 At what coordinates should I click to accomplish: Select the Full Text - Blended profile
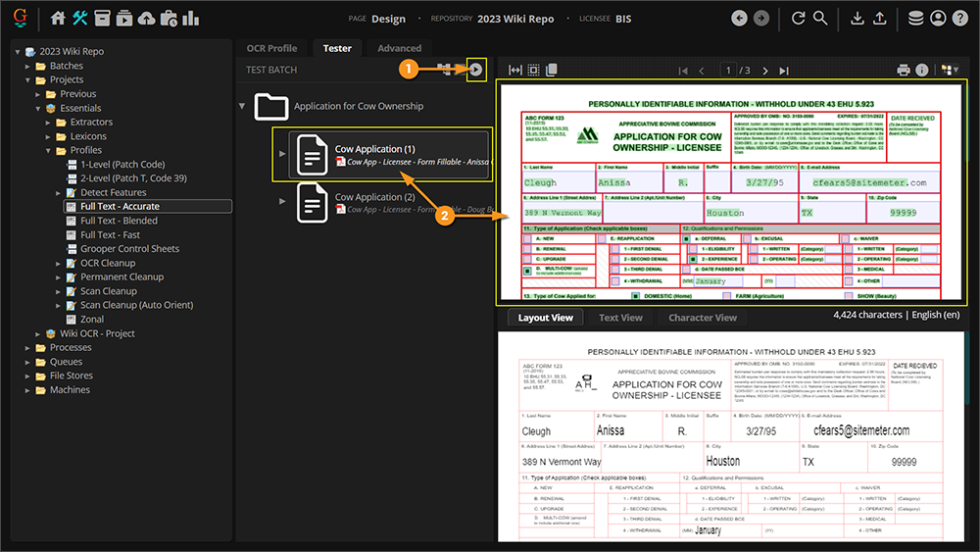pos(119,221)
